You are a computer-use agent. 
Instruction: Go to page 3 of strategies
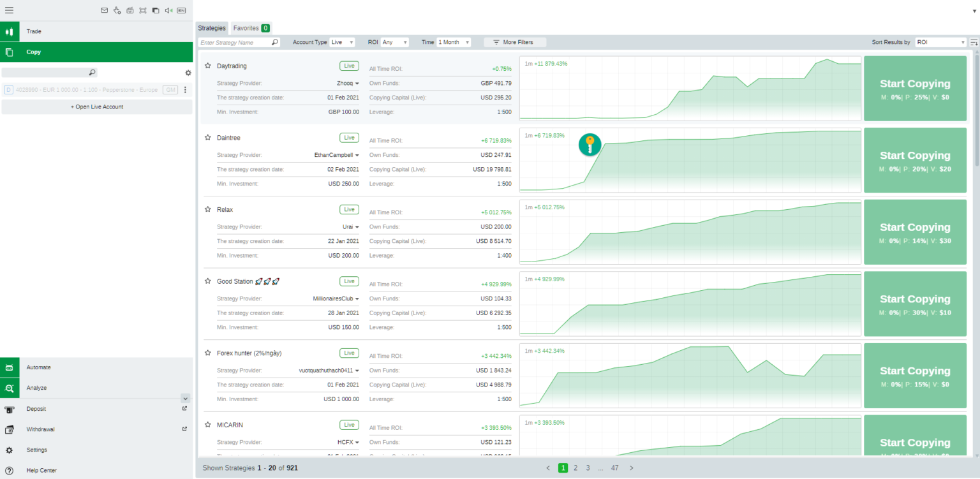pos(588,468)
